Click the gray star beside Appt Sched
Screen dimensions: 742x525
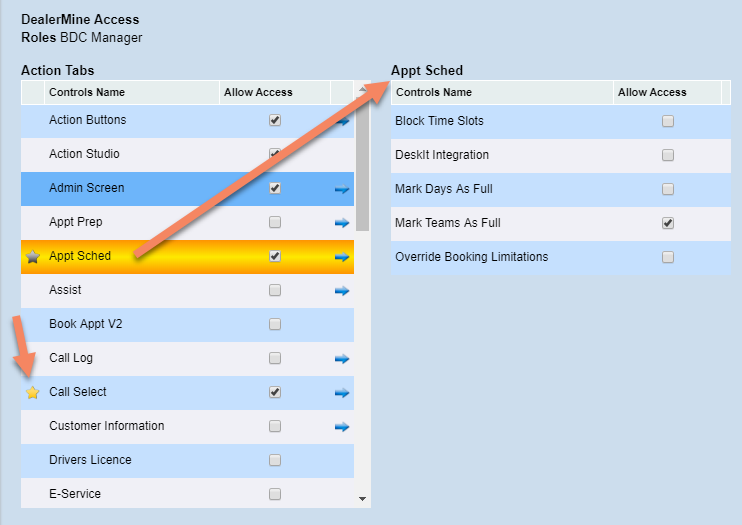pyautogui.click(x=32, y=256)
